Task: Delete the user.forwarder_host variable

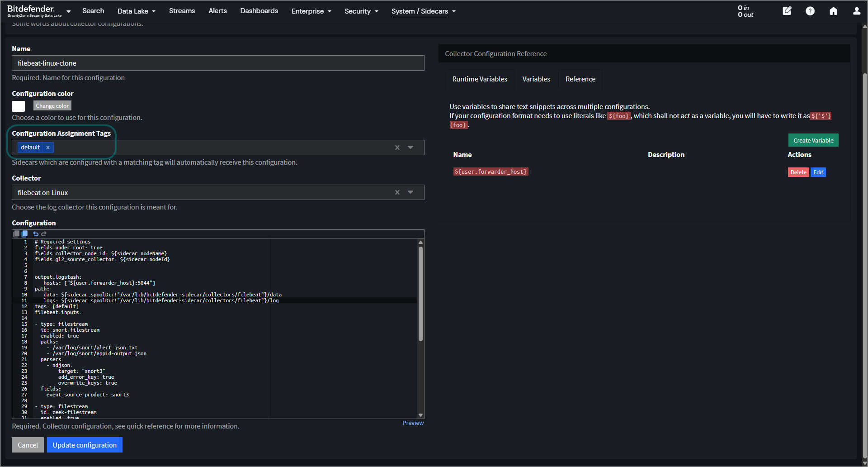Action: pyautogui.click(x=798, y=172)
